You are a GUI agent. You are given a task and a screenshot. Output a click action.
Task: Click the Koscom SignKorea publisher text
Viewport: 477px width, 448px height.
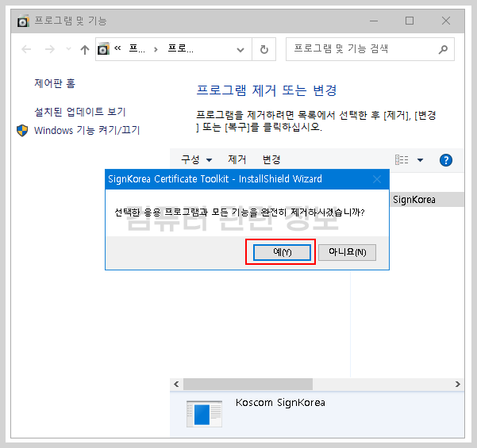(280, 403)
